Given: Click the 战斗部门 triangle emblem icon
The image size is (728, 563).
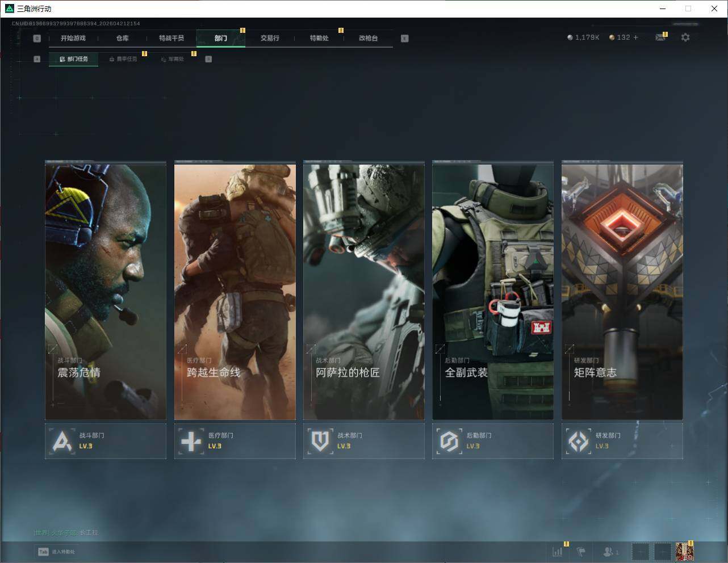Looking at the screenshot, I should (62, 441).
